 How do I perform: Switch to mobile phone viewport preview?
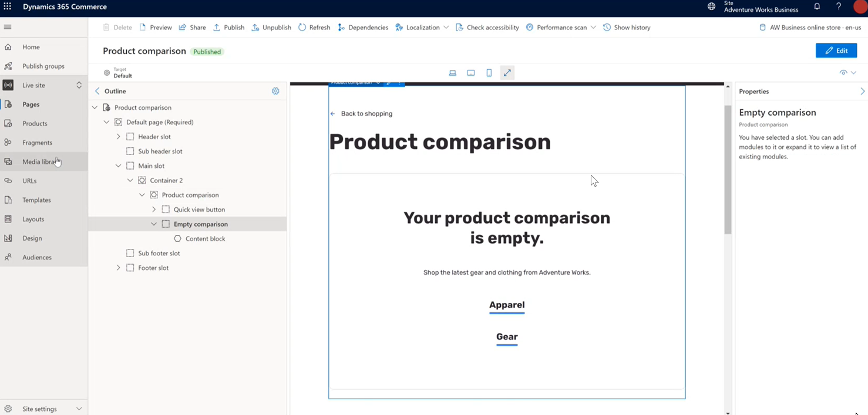pyautogui.click(x=489, y=73)
